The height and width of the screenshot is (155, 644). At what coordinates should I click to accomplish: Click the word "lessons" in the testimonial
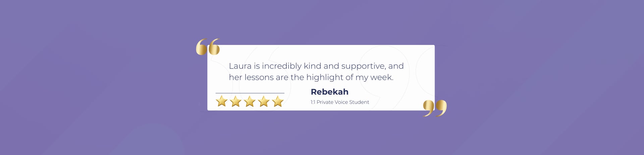[x=259, y=77]
